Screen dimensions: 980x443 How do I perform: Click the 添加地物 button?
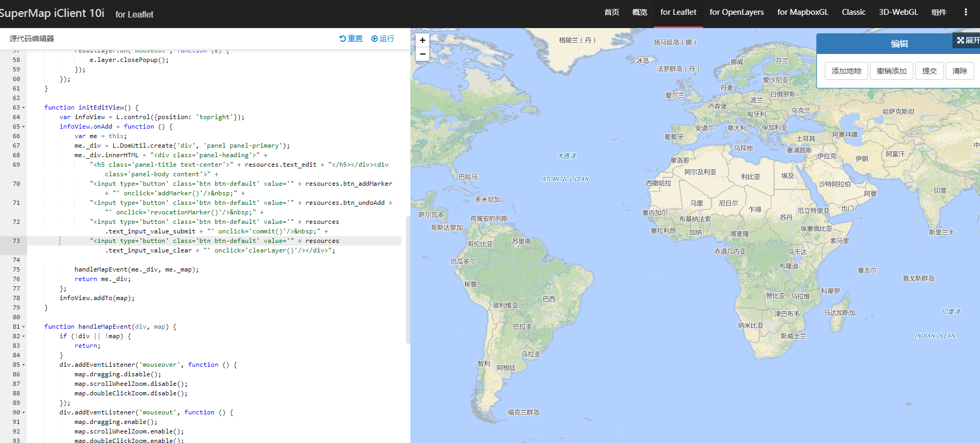(x=846, y=71)
